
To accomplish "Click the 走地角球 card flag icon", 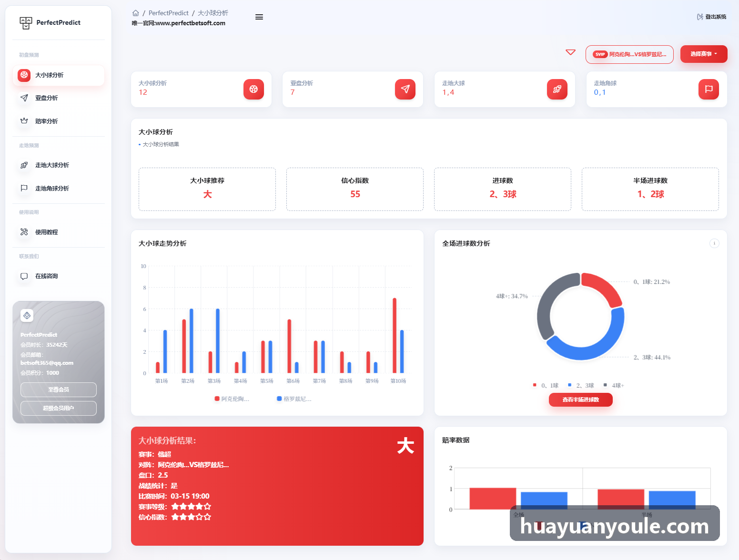I will click(709, 89).
